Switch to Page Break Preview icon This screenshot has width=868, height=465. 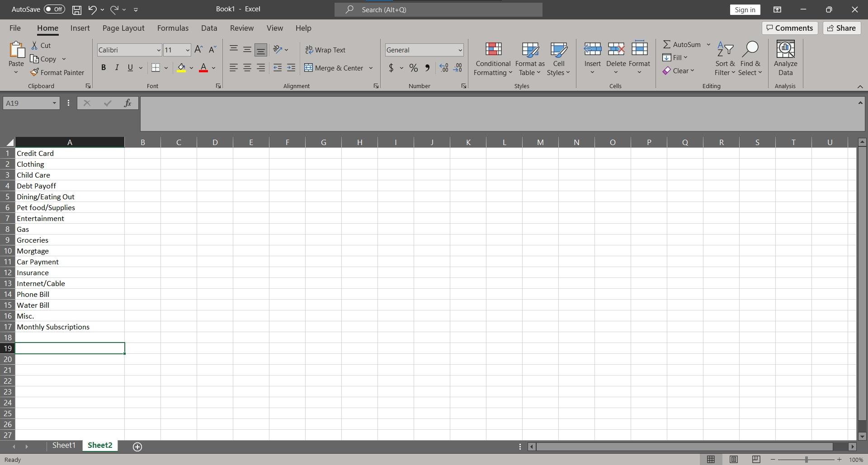756,460
